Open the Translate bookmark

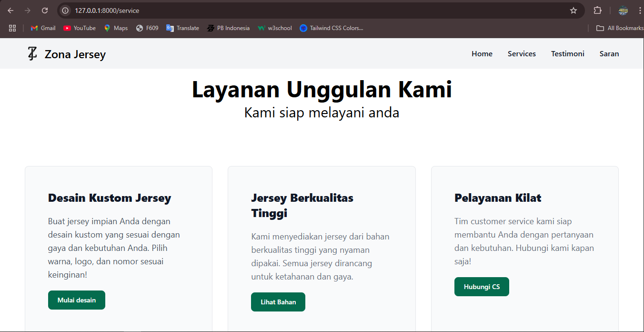[182, 28]
